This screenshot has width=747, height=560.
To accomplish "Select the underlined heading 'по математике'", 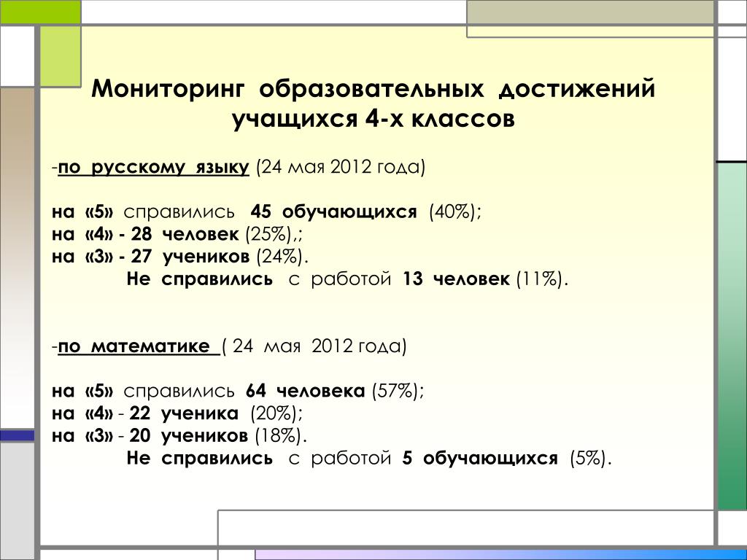I will 134,346.
